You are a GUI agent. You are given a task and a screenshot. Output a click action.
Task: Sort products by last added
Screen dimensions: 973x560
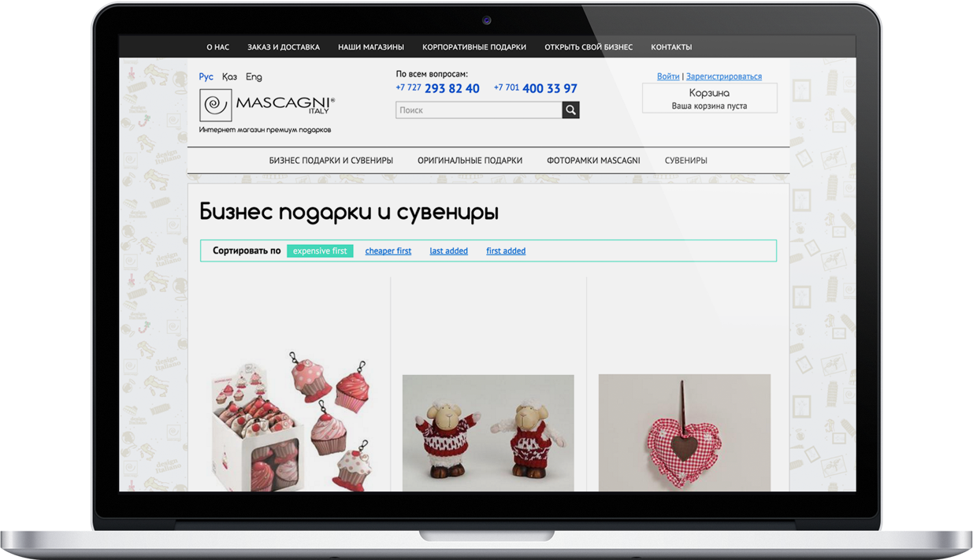tap(448, 251)
